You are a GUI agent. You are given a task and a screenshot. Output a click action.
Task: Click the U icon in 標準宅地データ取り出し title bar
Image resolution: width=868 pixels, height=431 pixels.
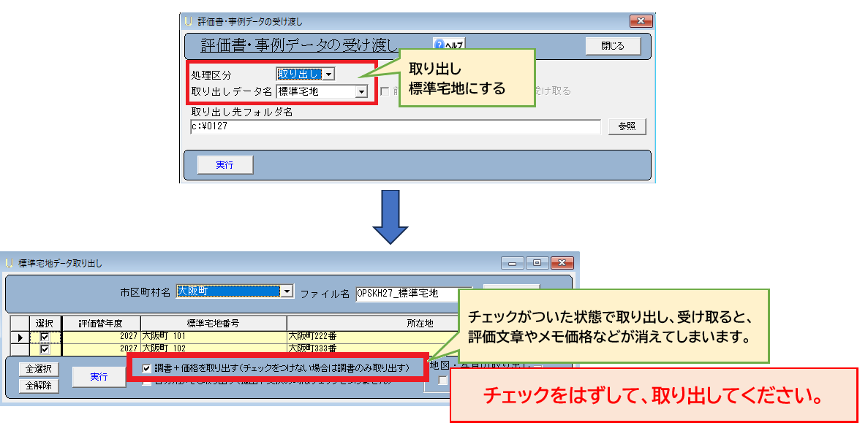pos(10,262)
